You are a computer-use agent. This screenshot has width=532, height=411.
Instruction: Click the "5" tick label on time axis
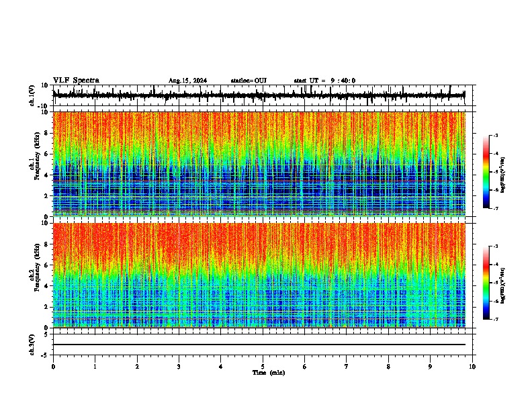[263, 367]
